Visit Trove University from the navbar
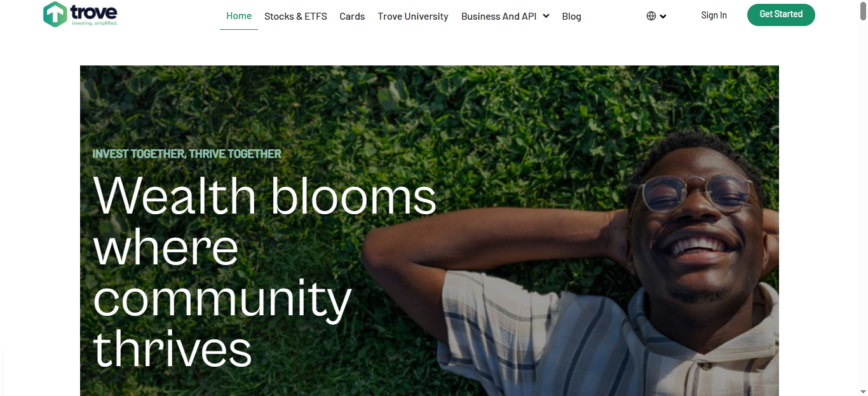The image size is (868, 396). [x=413, y=17]
